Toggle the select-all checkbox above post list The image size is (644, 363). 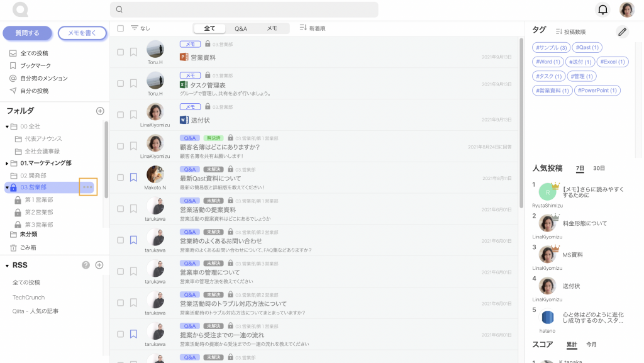coord(121,28)
